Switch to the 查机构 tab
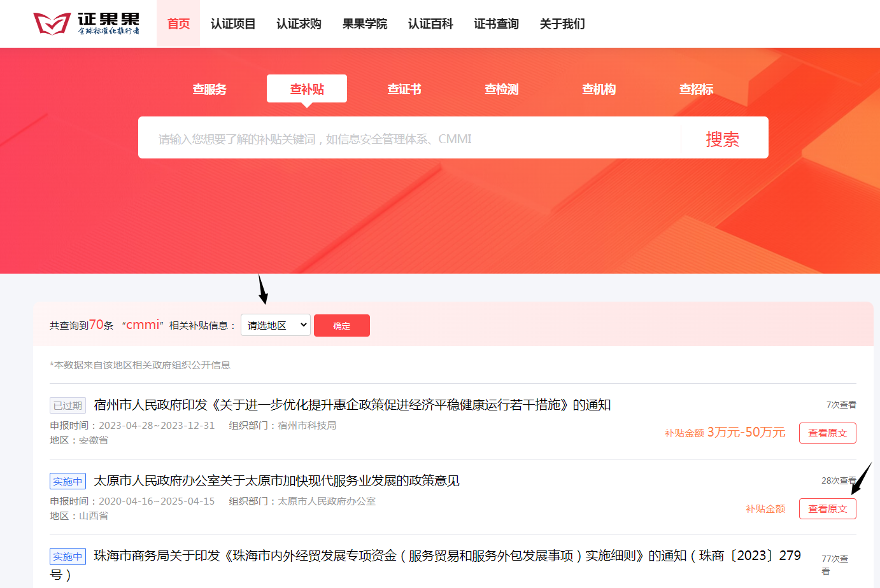Image resolution: width=880 pixels, height=588 pixels. [x=599, y=89]
